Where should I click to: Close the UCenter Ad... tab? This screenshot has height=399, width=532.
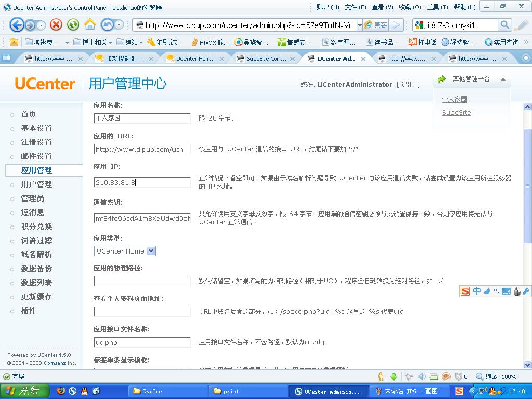point(363,59)
